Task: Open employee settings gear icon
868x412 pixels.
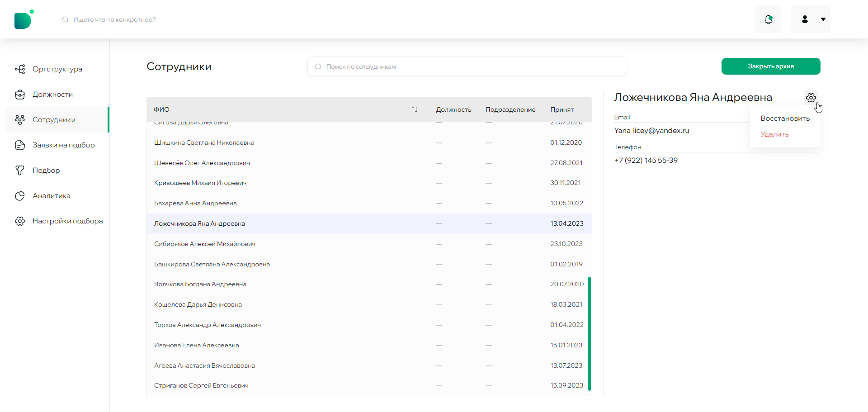Action: 811,98
